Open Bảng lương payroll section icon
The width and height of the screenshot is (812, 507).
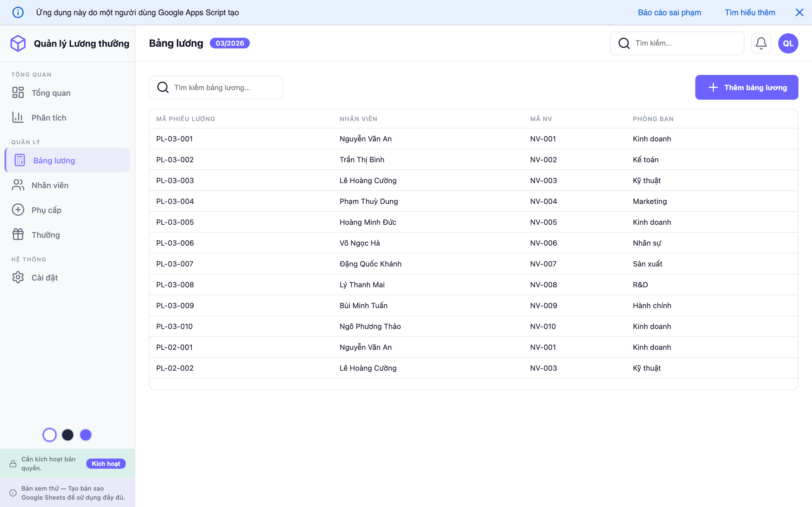[19, 160]
